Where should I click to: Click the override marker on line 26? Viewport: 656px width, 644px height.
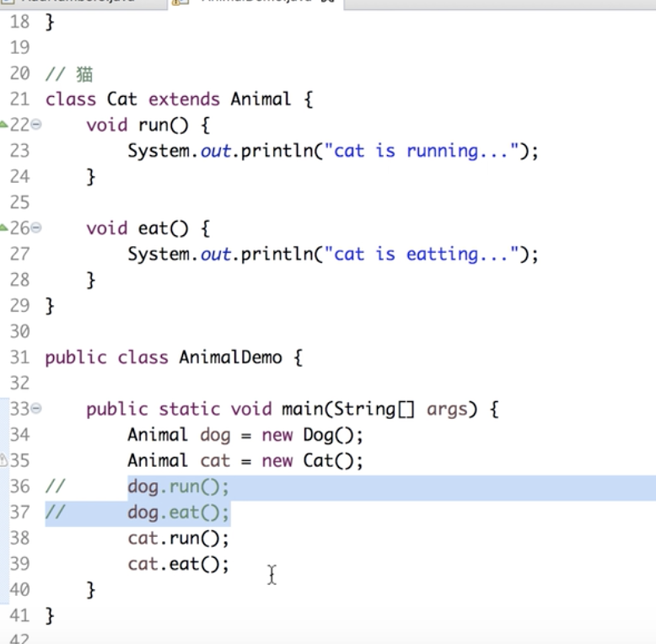pos(4,228)
